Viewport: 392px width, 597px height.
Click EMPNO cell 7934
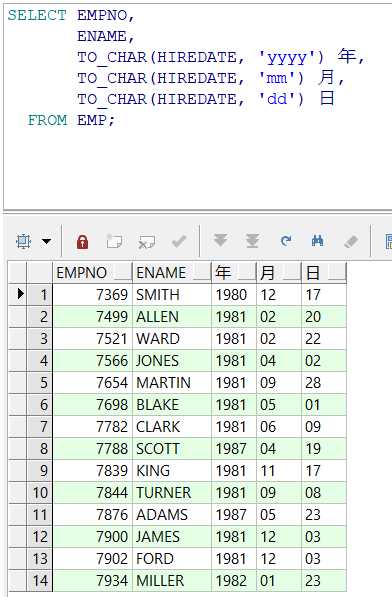[92, 581]
